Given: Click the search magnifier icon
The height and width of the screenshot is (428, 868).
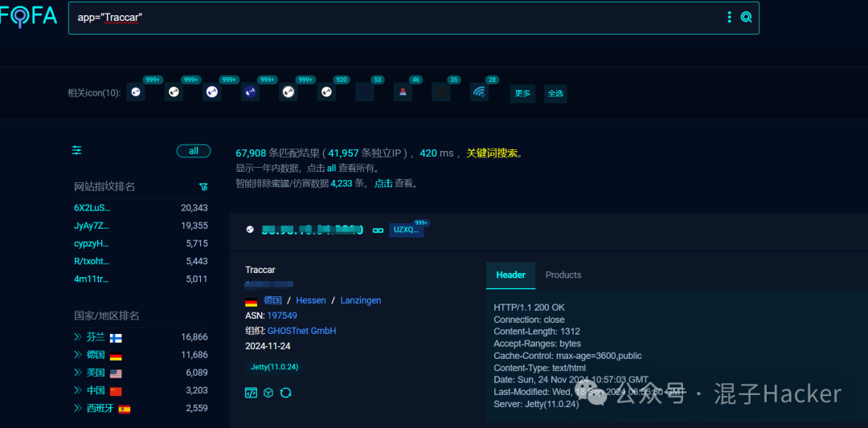Looking at the screenshot, I should click(746, 17).
